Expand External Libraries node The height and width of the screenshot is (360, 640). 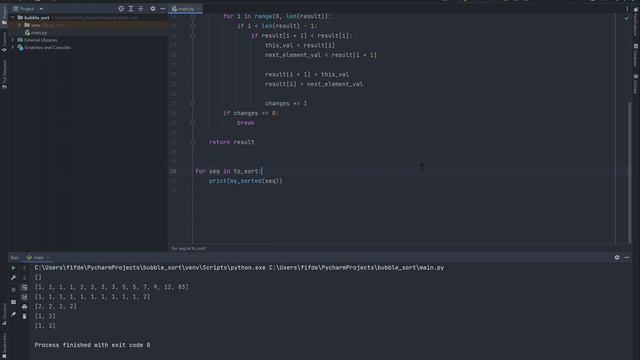coord(13,40)
